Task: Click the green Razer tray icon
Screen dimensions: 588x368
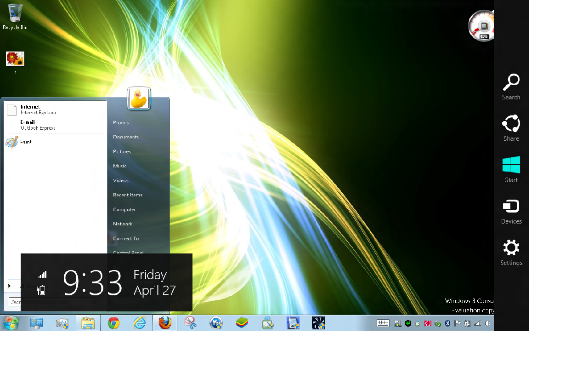Action: (x=408, y=323)
